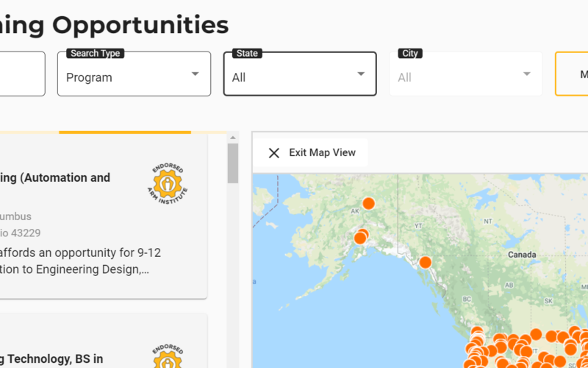This screenshot has height=368, width=588.
Task: Click the southeast Alaska orange map marker
Action: click(x=425, y=262)
